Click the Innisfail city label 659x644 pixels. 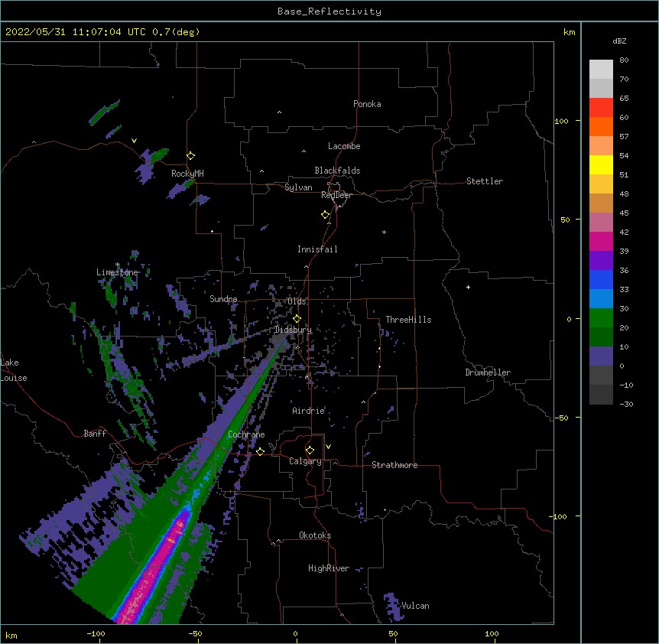(x=317, y=249)
